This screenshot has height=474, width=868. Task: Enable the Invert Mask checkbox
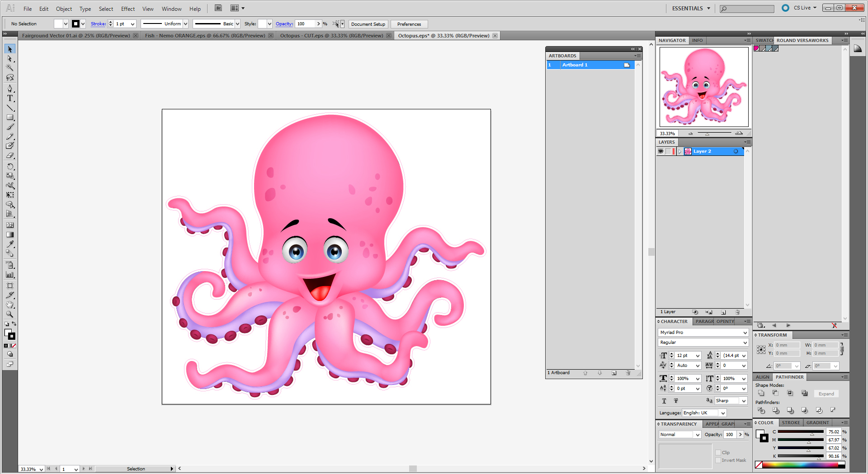[718, 460]
